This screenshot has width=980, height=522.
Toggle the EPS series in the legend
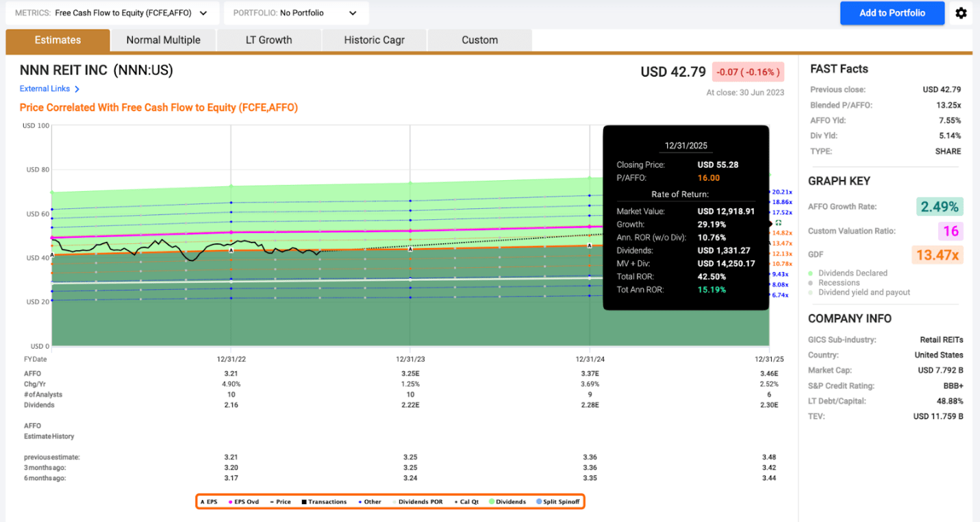click(209, 502)
